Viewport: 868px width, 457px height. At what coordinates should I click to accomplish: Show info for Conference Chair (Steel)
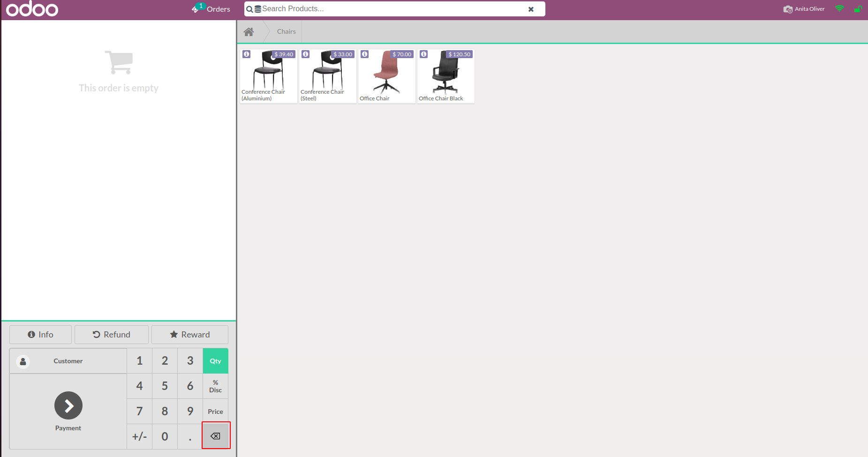(x=306, y=54)
